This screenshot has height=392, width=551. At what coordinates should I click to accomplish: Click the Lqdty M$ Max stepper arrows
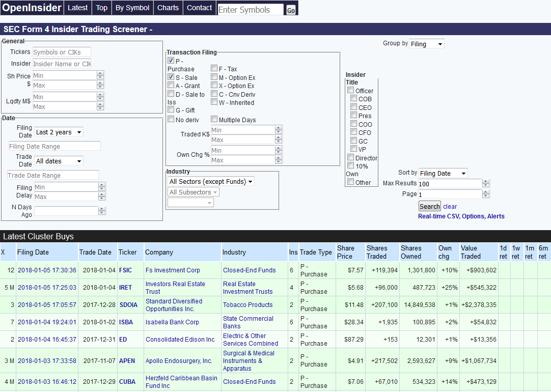coord(100,106)
